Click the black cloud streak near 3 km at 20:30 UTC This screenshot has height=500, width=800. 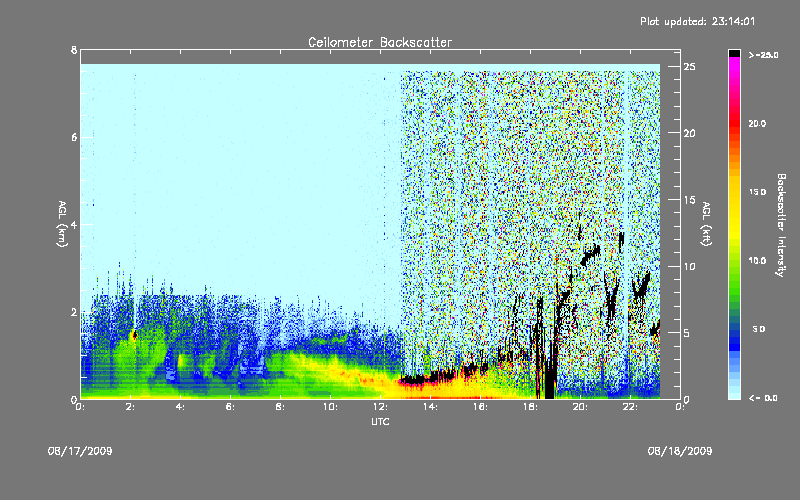point(591,254)
